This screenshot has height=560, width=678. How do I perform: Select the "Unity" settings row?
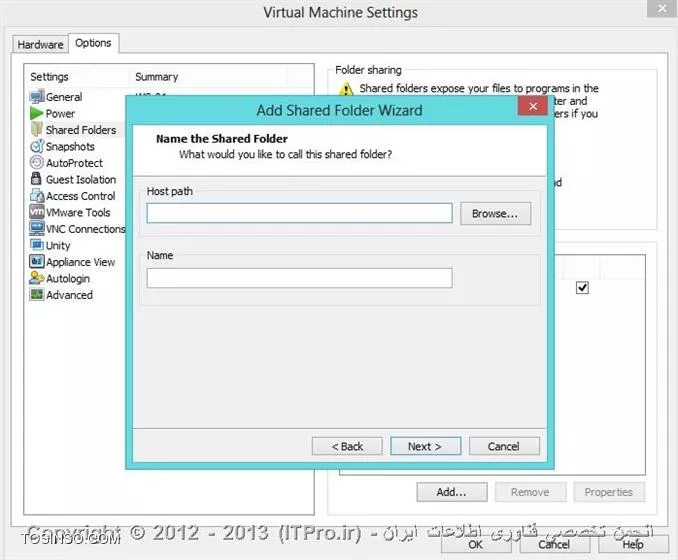tap(77, 245)
